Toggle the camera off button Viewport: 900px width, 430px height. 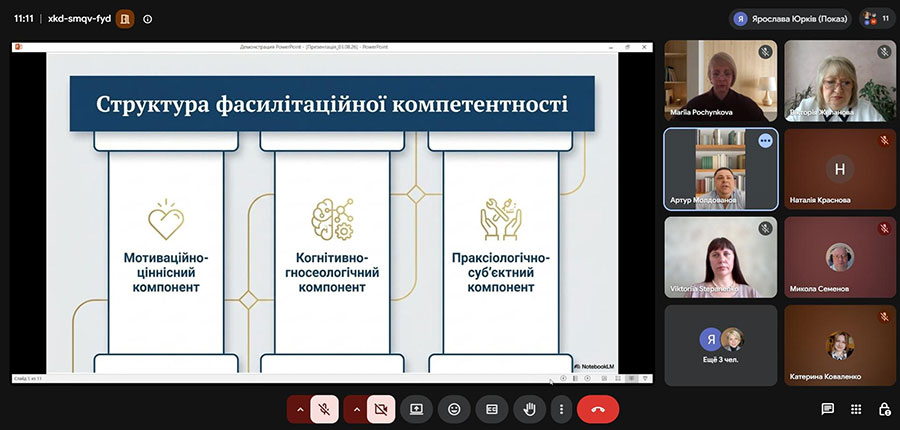point(381,409)
